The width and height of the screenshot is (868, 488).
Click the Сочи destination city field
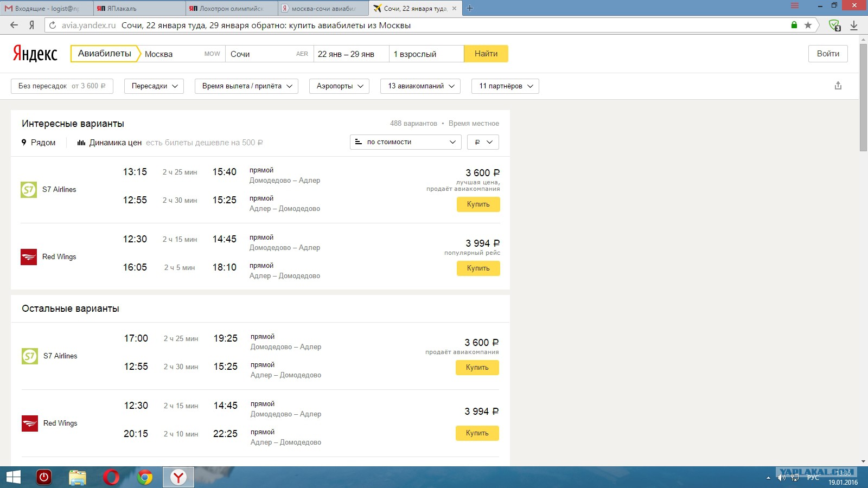pos(270,54)
